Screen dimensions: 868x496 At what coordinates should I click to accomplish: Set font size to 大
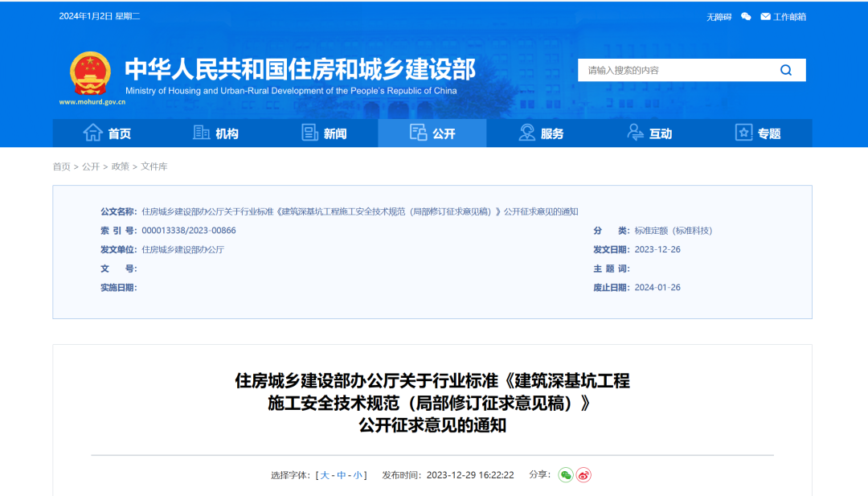tap(325, 475)
